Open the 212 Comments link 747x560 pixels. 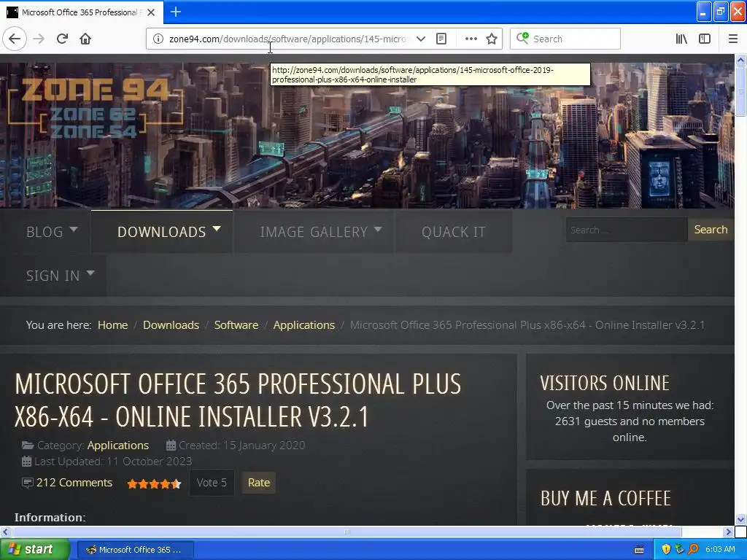pos(74,483)
